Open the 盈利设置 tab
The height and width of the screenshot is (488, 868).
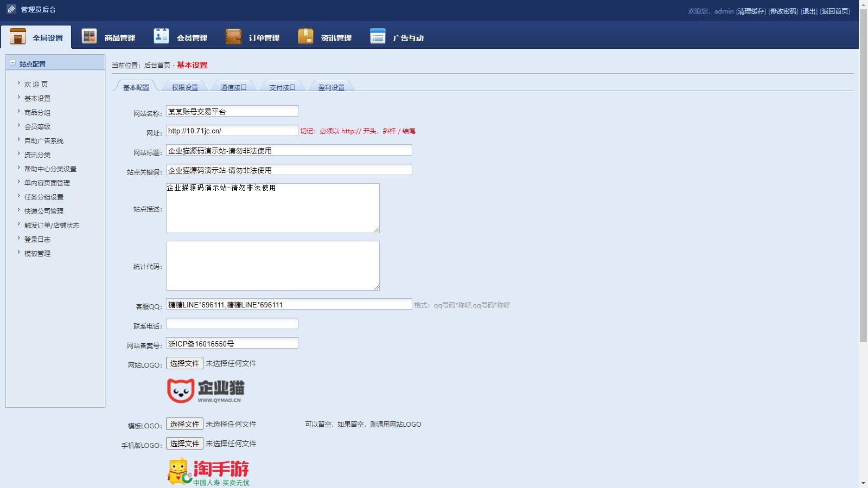coord(331,86)
